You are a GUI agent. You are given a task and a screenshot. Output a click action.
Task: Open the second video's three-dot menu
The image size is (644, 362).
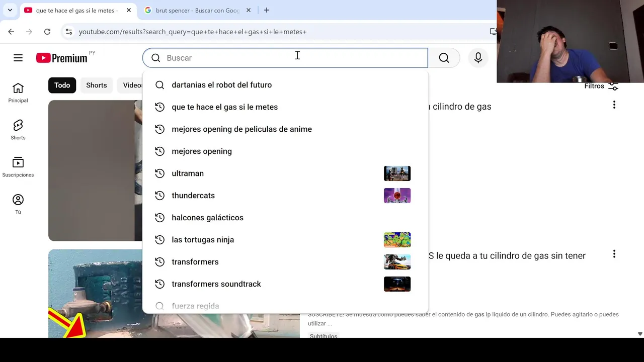pos(614,254)
